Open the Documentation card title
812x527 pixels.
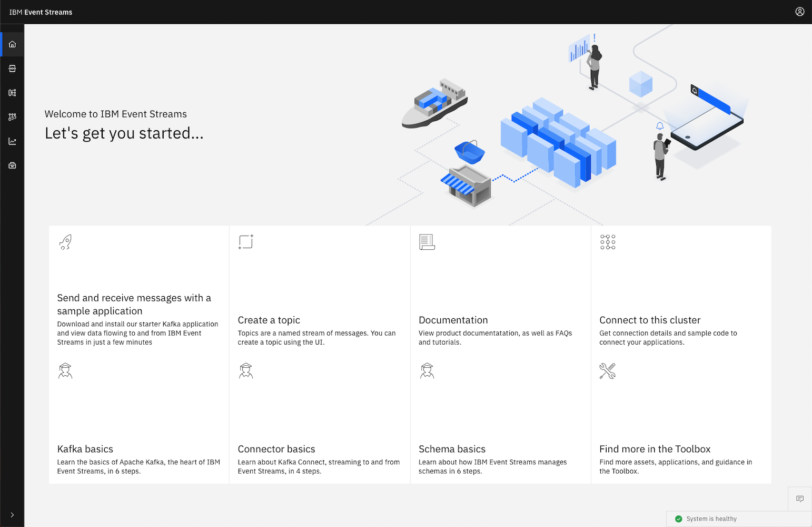[x=453, y=320]
